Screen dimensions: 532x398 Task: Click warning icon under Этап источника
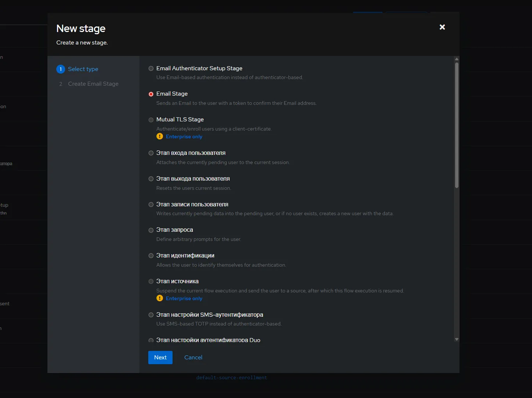(160, 298)
